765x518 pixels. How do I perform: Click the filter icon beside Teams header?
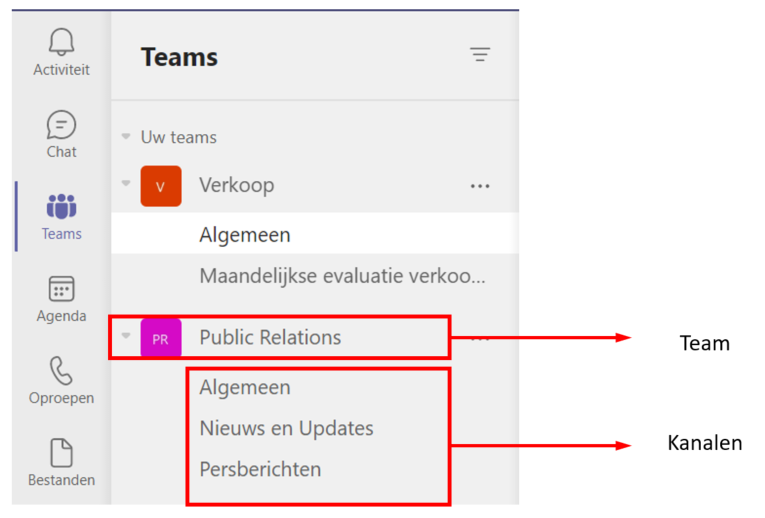pos(480,54)
